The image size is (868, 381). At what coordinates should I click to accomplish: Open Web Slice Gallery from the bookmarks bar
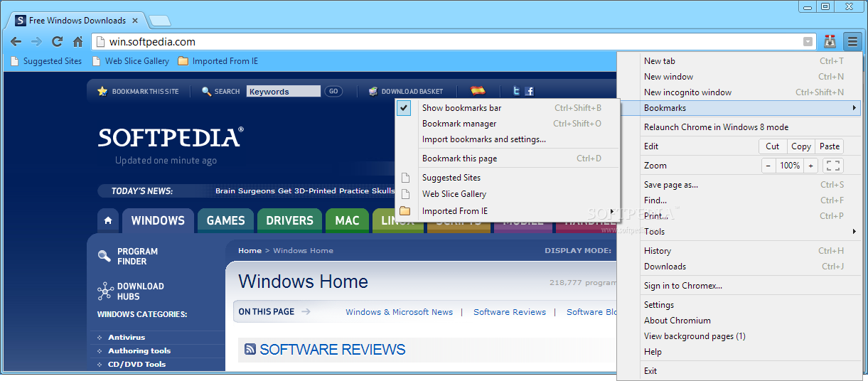(x=131, y=61)
